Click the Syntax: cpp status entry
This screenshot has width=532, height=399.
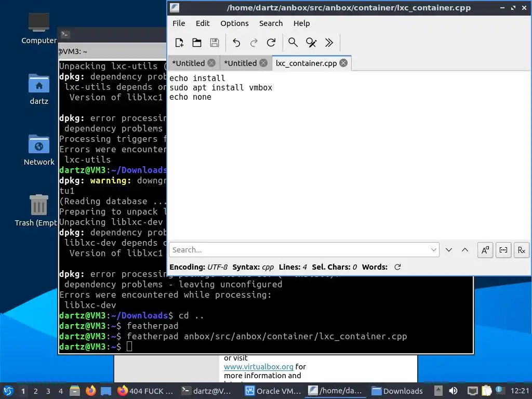pyautogui.click(x=253, y=267)
